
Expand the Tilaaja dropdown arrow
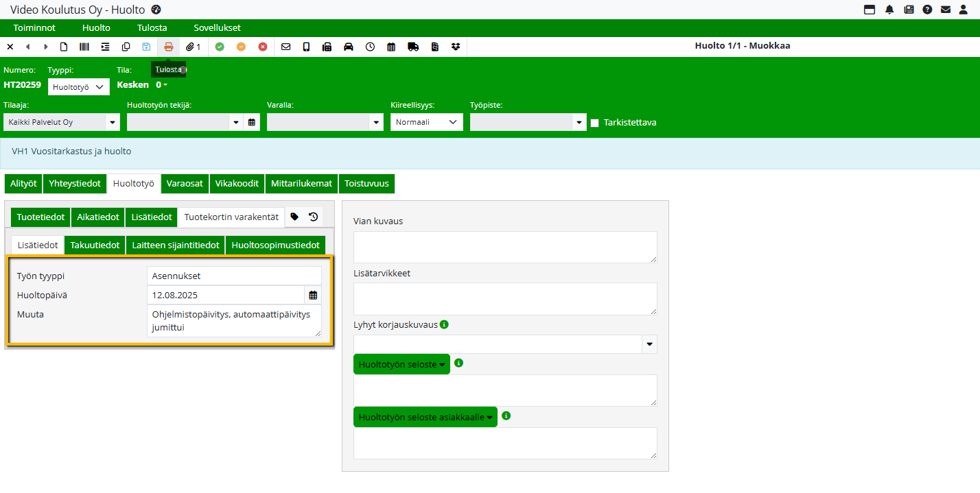[112, 122]
